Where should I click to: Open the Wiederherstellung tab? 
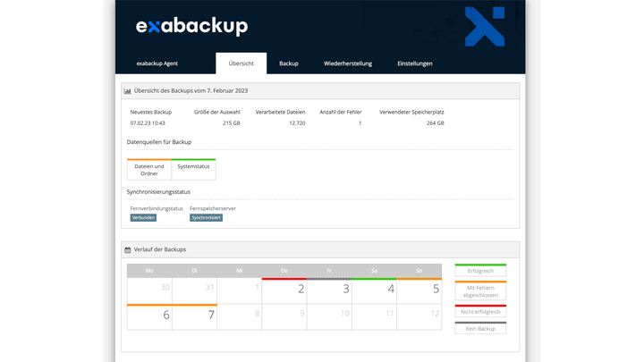click(x=348, y=63)
